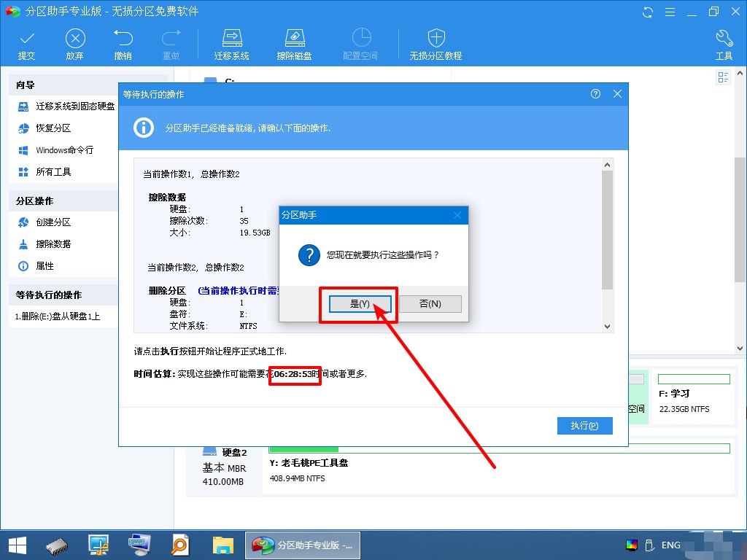747x560 pixels.
Task: Select the F: 学习 partition block
Action: [694, 397]
